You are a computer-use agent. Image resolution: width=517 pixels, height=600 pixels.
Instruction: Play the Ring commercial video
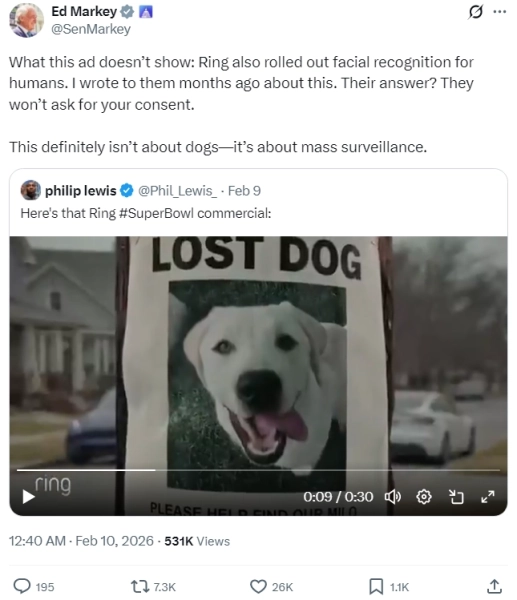coord(28,497)
